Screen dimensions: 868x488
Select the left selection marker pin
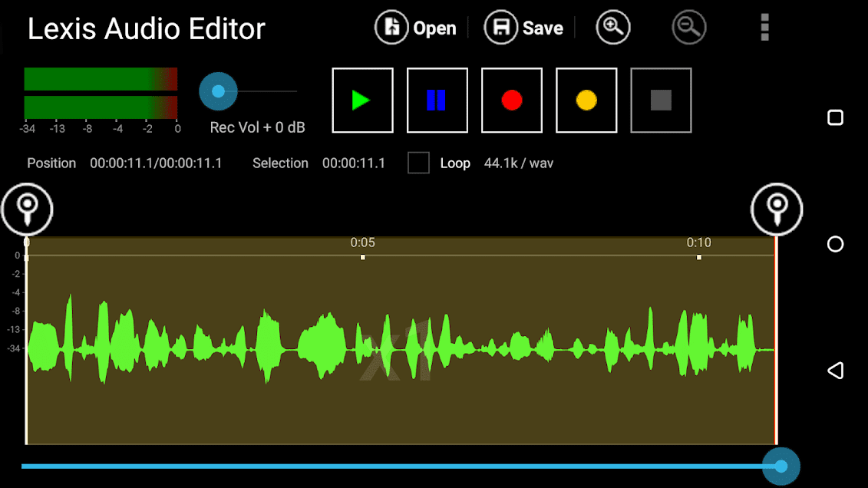point(27,209)
